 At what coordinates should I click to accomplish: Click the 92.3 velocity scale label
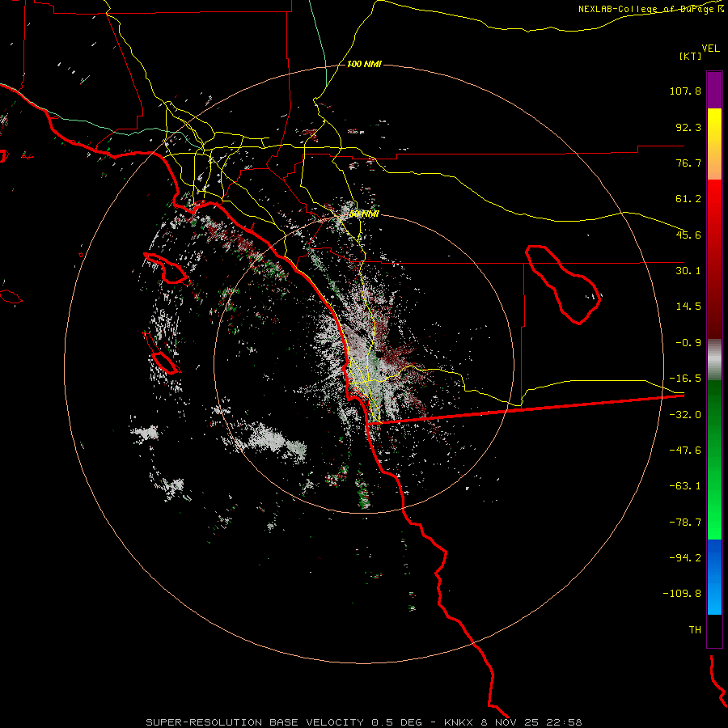tap(688, 127)
